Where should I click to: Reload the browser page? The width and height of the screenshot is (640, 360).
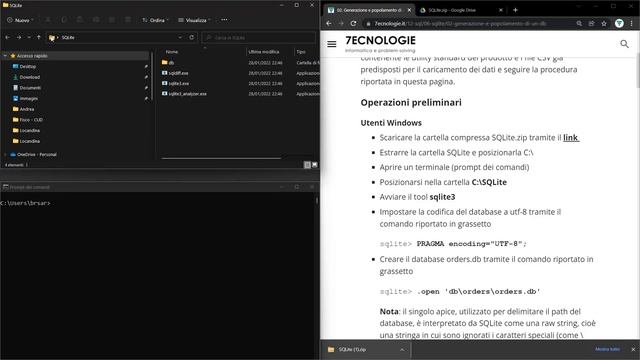point(353,24)
